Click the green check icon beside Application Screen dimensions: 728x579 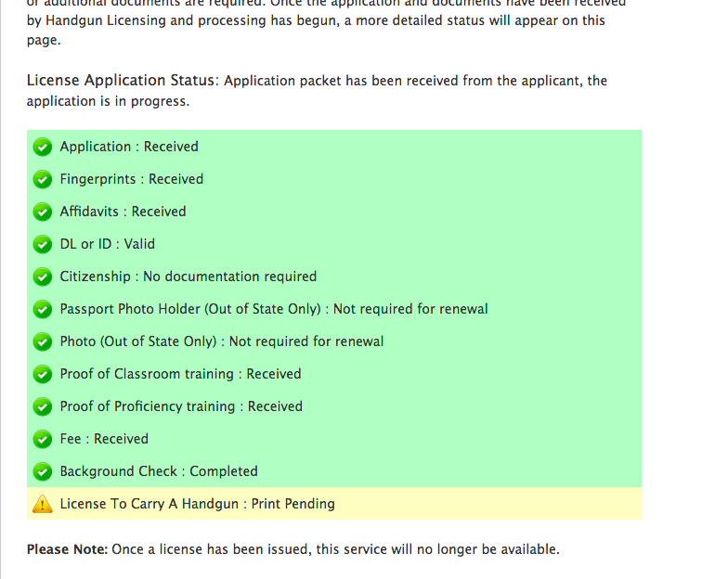tap(42, 147)
